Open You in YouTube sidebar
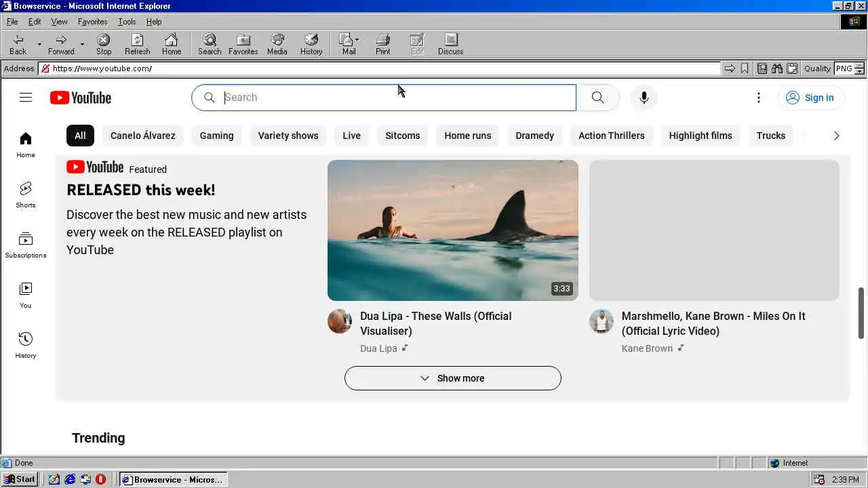Screen dimensions: 868x488 (x=26, y=296)
